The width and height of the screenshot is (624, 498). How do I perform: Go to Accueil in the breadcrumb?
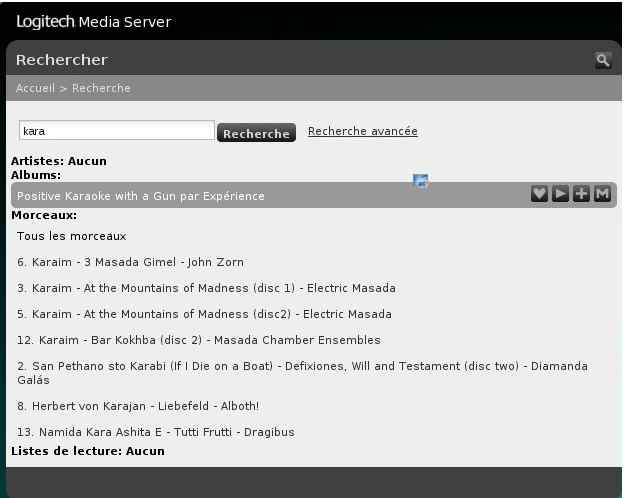[x=35, y=88]
